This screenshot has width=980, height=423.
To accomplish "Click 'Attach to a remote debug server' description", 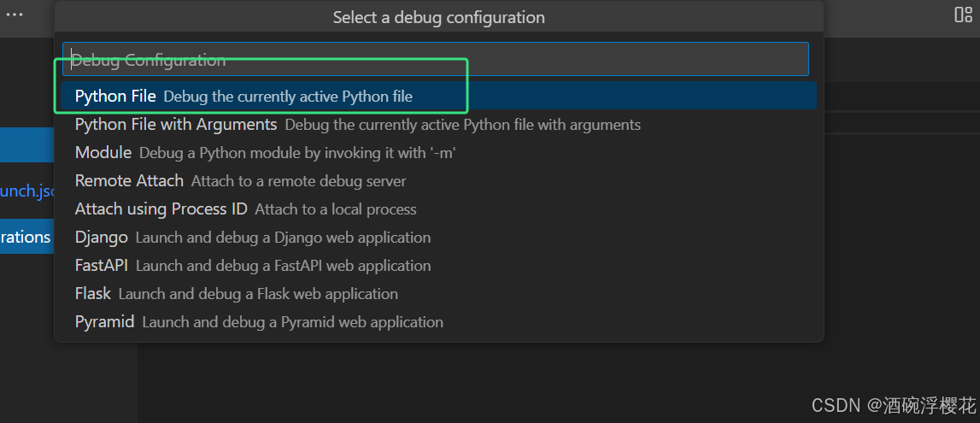I will pos(298,181).
